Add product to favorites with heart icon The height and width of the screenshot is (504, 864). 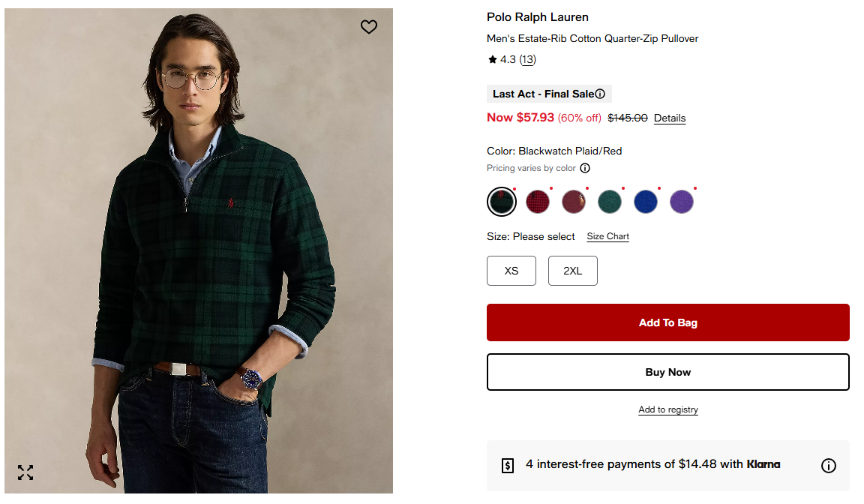pos(368,27)
